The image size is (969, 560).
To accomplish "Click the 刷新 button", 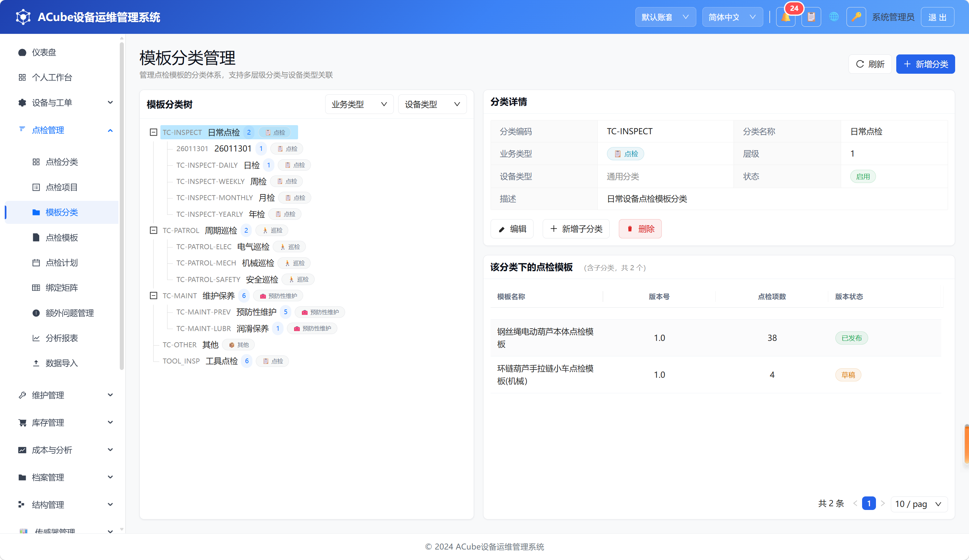I will [870, 64].
